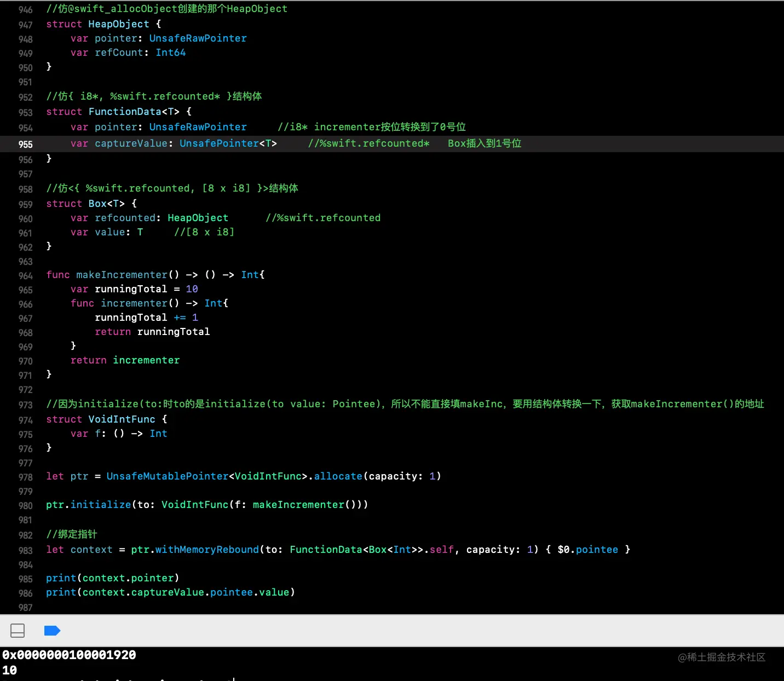Click the withMemoryRebound method call
The width and height of the screenshot is (784, 681).
click(x=207, y=550)
